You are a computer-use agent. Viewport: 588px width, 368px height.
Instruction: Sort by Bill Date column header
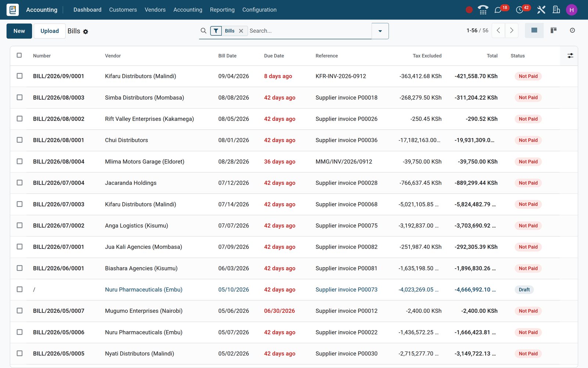(227, 56)
